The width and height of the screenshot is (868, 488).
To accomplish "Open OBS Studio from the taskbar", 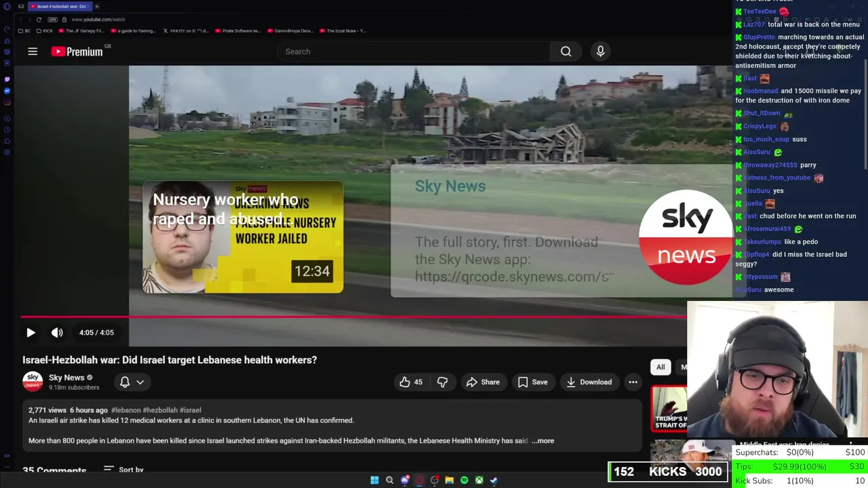I will coord(435,480).
